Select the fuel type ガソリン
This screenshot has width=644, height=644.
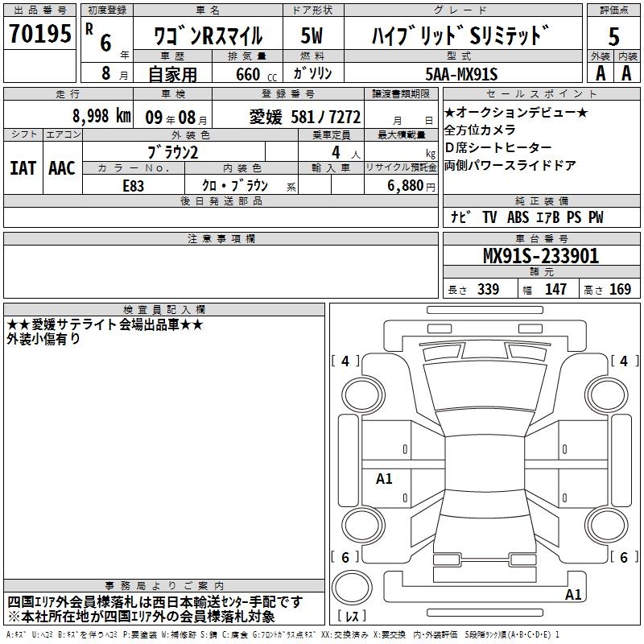[312, 73]
